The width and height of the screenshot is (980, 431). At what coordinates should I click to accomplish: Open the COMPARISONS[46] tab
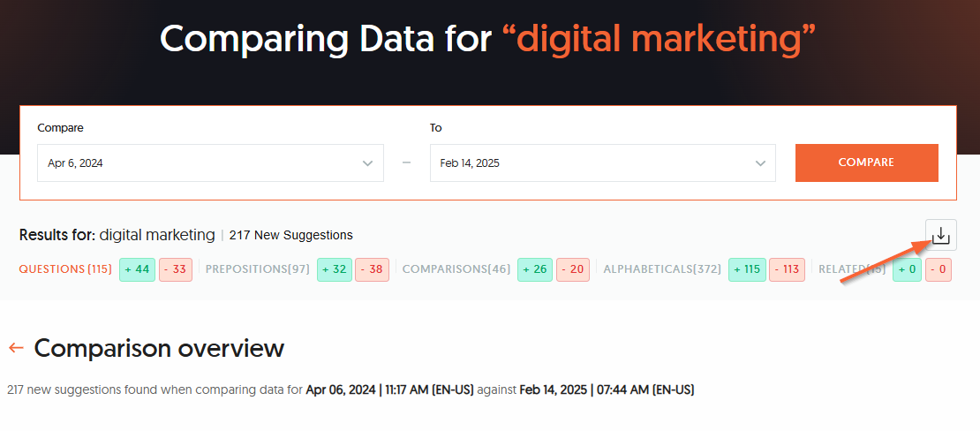pyautogui.click(x=456, y=269)
